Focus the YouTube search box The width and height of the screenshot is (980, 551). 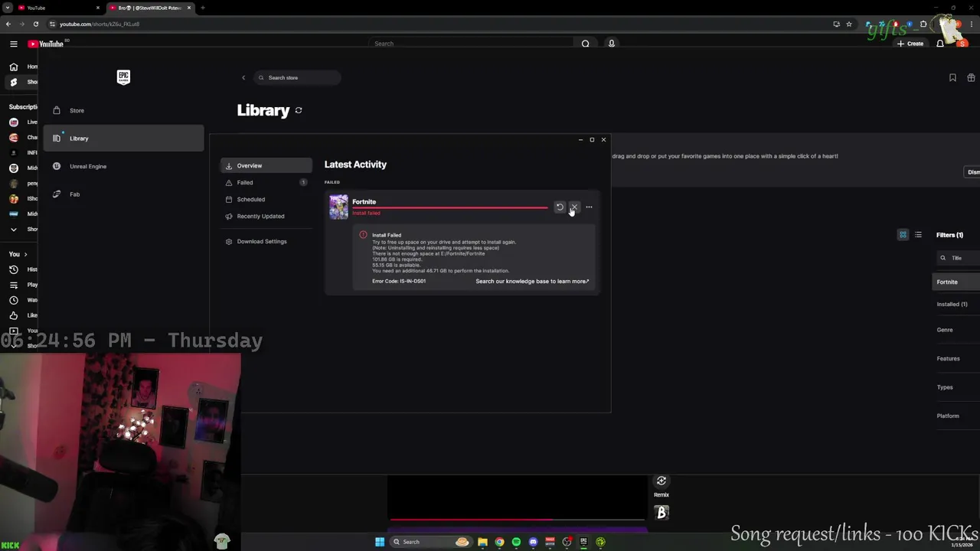tap(471, 44)
